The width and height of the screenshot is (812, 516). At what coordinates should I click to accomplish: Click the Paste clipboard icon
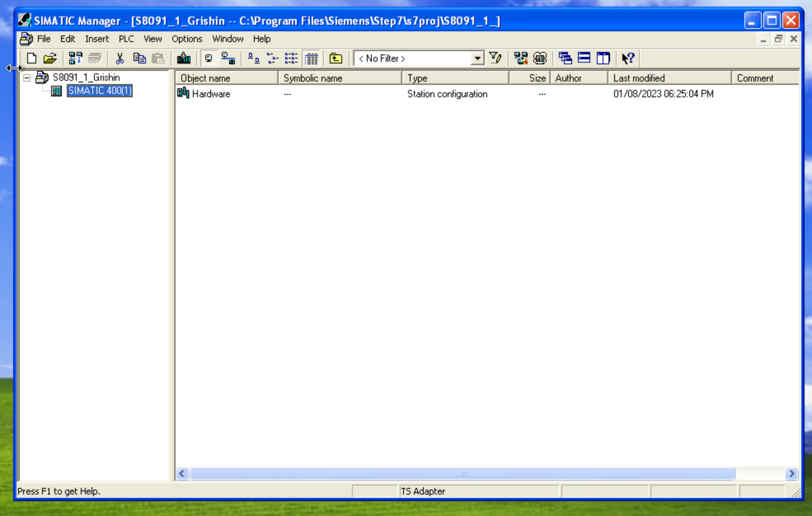coord(158,59)
